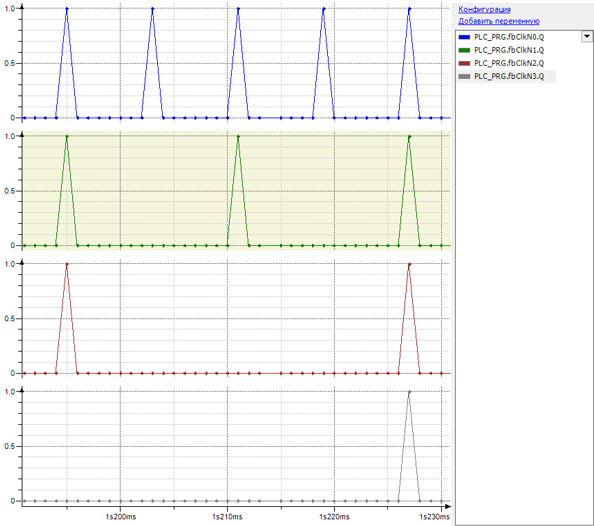The height and width of the screenshot is (526, 594).
Task: Open the variable list dropdown arrow
Action: pyautogui.click(x=587, y=36)
